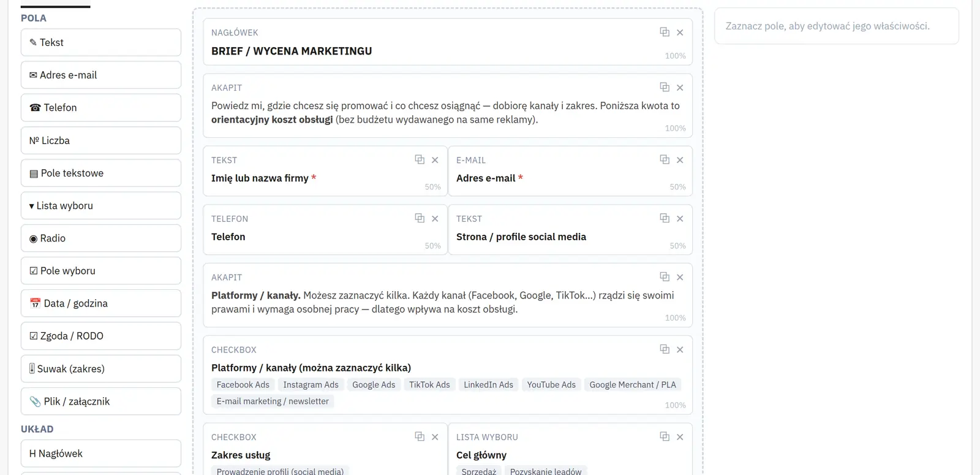Delete the Telefon form field
Image resolution: width=980 pixels, height=475 pixels.
(435, 219)
